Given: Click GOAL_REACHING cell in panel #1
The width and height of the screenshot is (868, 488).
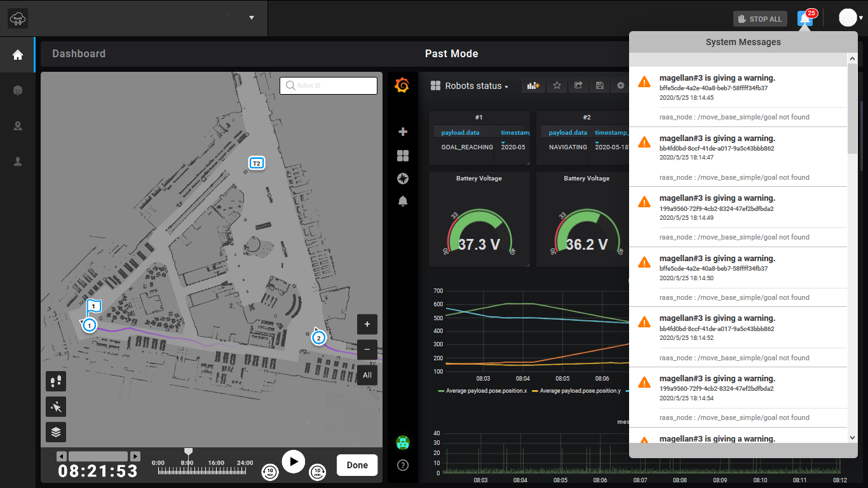Looking at the screenshot, I should pyautogui.click(x=467, y=147).
